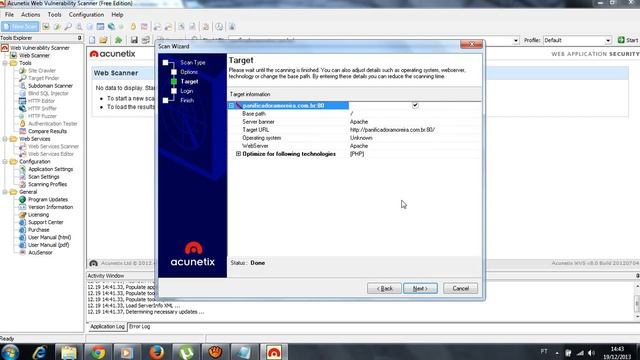Click the magnifier Target Finder toolbar icon
This screenshot has width=640, height=360.
click(68, 27)
